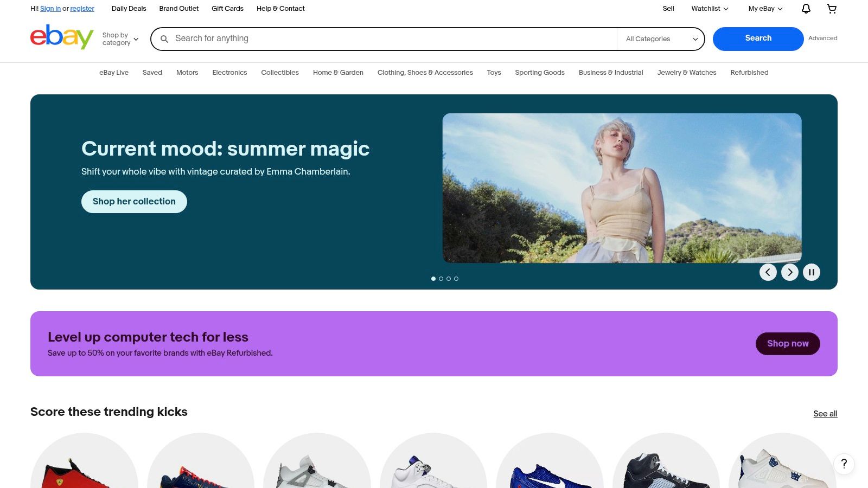Open the Saved category tab
The image size is (868, 488).
(152, 73)
